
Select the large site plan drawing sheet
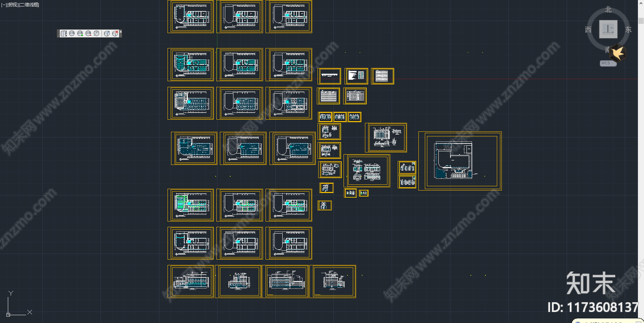pyautogui.click(x=460, y=161)
